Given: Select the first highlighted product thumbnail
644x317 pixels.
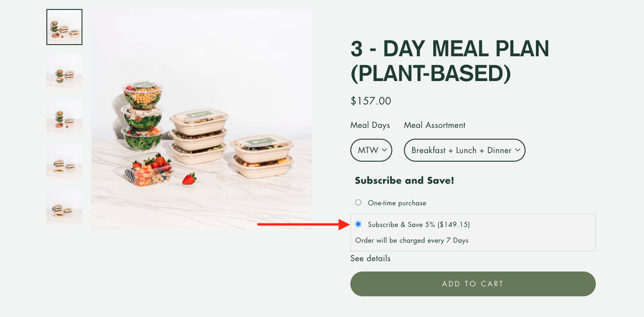Looking at the screenshot, I should point(64,27).
